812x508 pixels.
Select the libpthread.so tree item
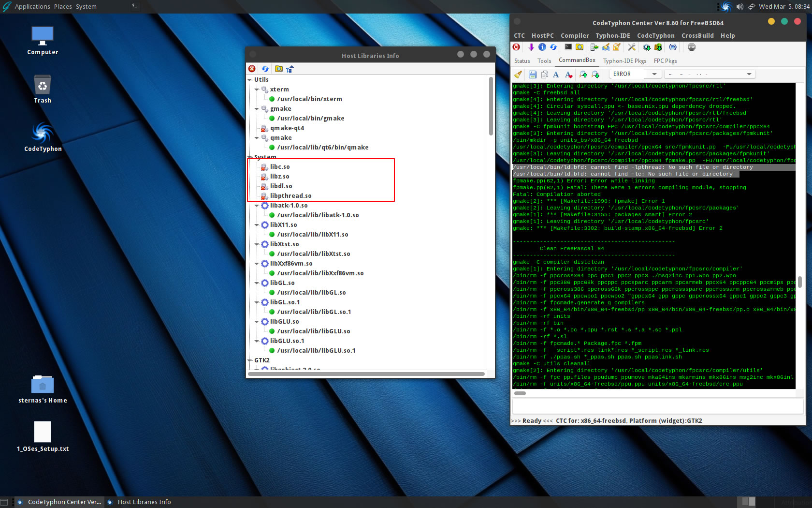click(x=290, y=196)
